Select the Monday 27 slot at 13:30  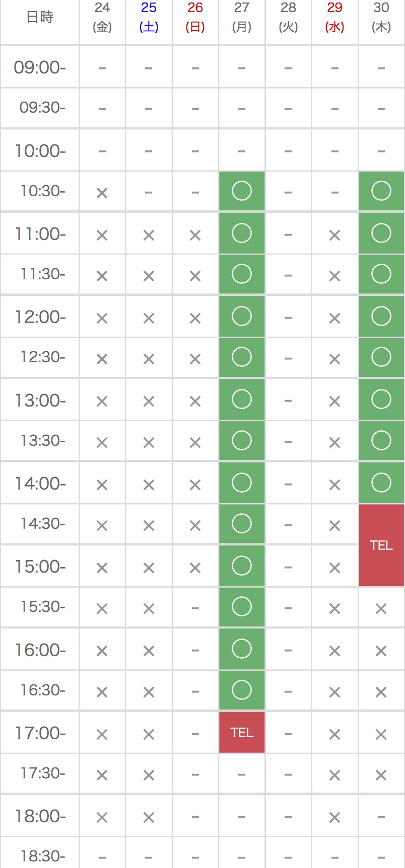[242, 441]
